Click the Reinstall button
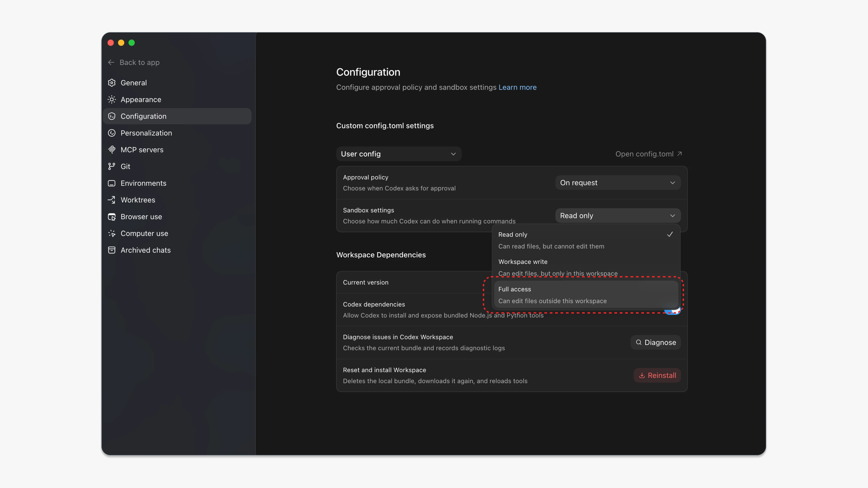This screenshot has width=868, height=488. [x=657, y=375]
